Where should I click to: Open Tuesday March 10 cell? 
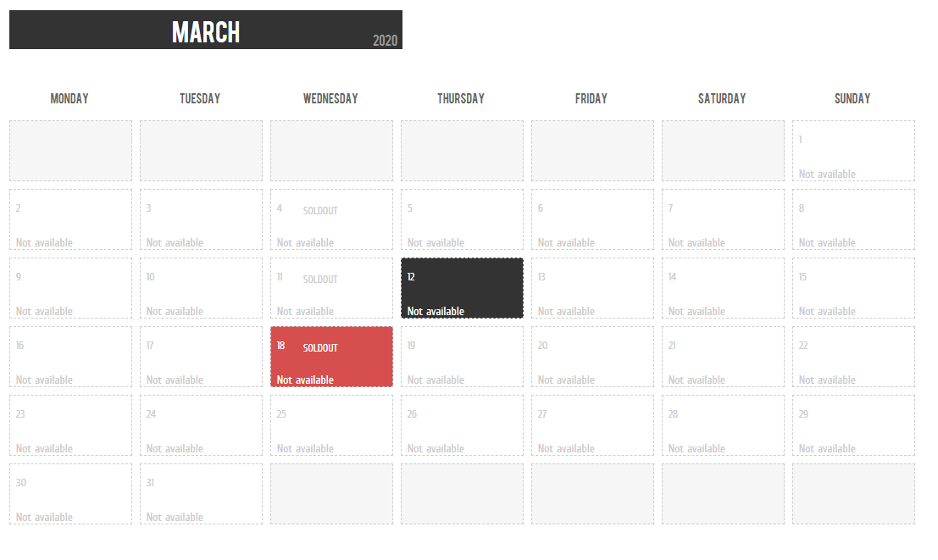[x=201, y=288]
